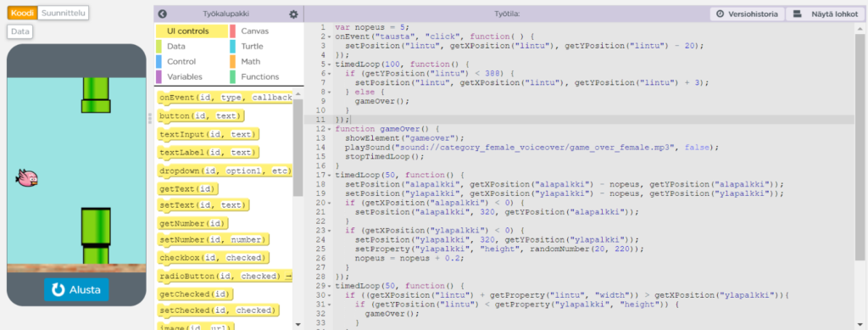The height and width of the screenshot is (330, 868).
Task: Select the Control block category
Action: [x=192, y=61]
